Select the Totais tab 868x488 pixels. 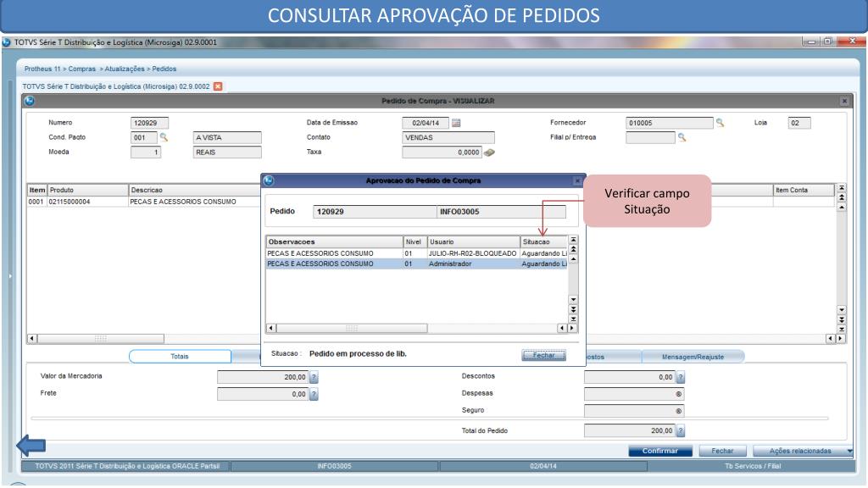[x=180, y=357]
